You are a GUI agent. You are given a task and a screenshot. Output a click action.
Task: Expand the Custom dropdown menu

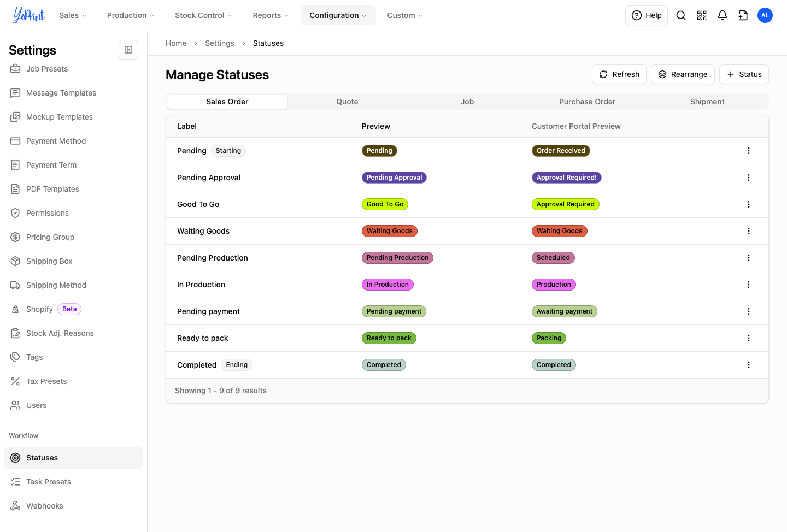pyautogui.click(x=405, y=15)
